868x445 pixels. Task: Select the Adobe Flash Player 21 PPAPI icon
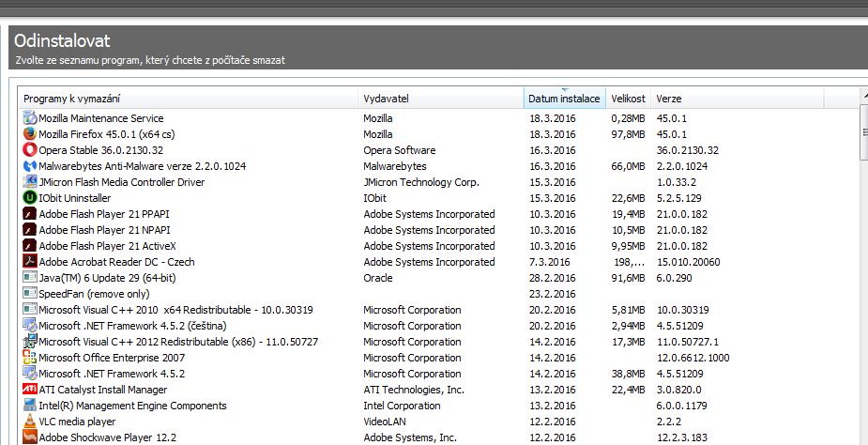30,214
